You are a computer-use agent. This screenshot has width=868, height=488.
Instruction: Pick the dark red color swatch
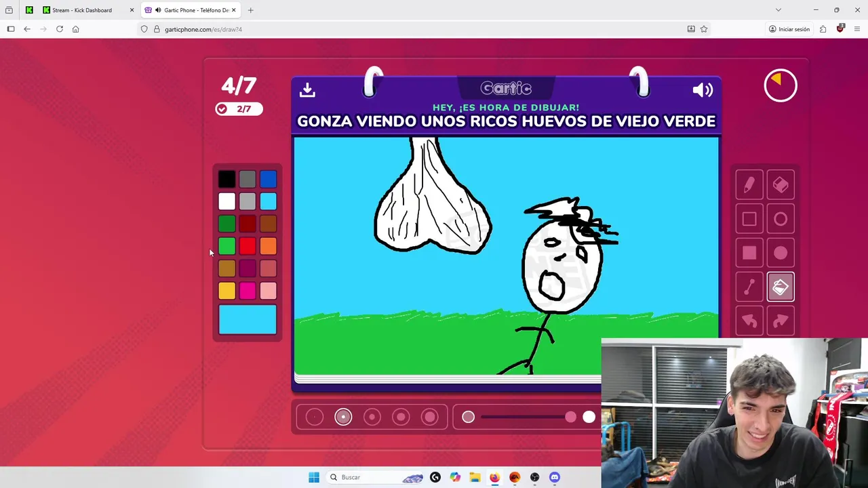coord(248,224)
